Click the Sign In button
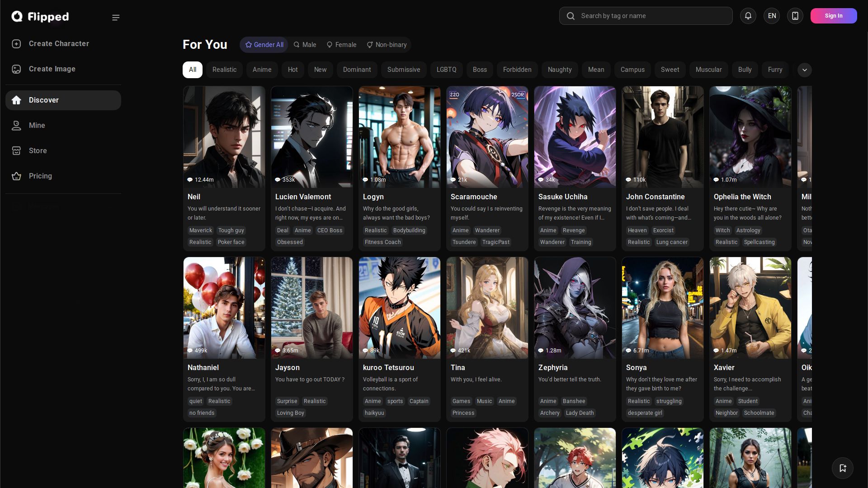 click(833, 16)
